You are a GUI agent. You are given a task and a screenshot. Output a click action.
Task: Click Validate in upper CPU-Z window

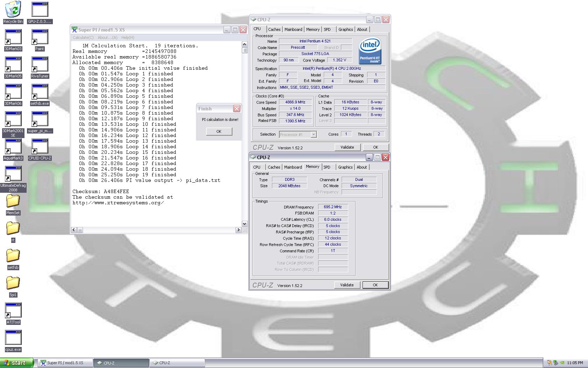tap(347, 147)
